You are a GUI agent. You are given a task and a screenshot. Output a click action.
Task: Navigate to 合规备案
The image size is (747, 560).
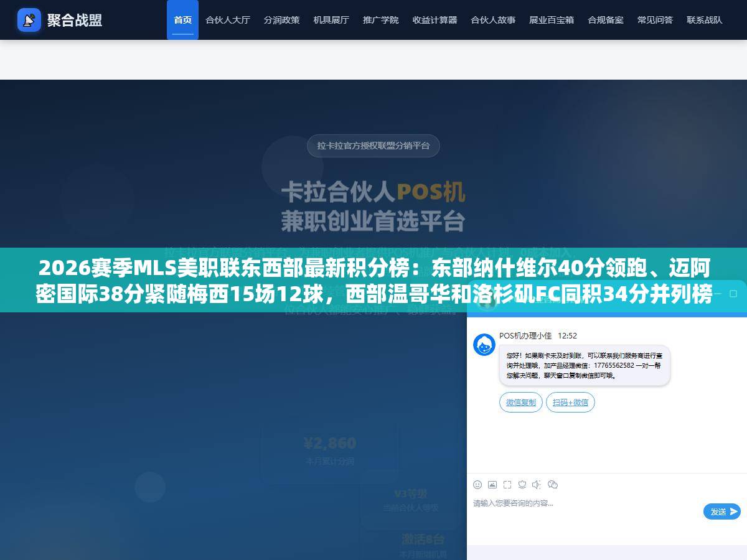coord(606,20)
